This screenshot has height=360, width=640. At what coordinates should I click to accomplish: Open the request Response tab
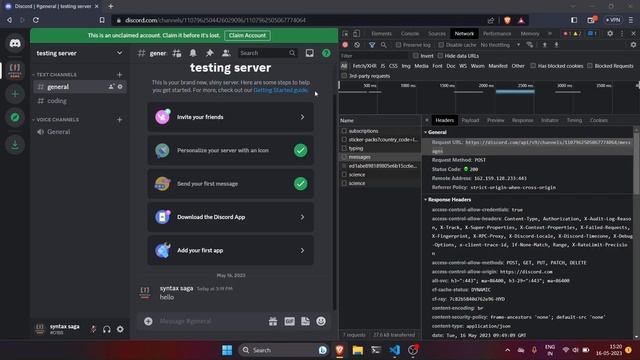tap(522, 120)
